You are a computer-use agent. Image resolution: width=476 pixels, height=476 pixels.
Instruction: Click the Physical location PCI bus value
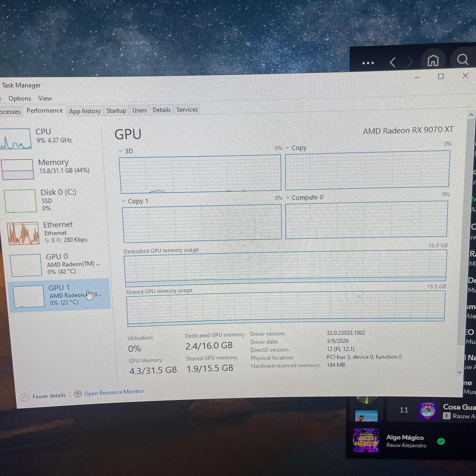(x=364, y=357)
